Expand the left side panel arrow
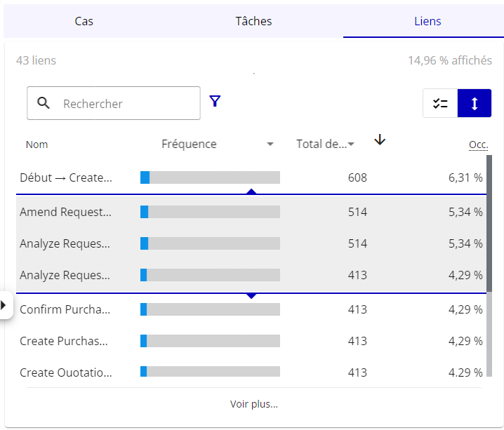The height and width of the screenshot is (430, 504). coord(4,305)
